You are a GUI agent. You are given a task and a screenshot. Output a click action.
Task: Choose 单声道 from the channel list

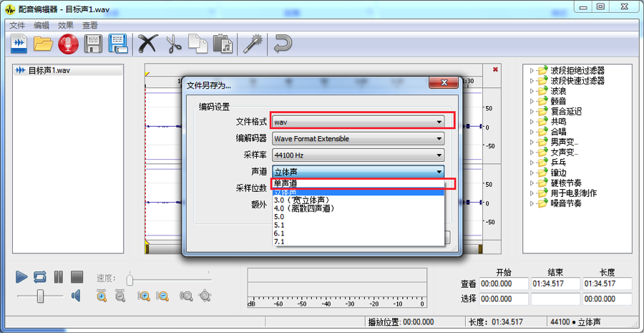click(358, 184)
